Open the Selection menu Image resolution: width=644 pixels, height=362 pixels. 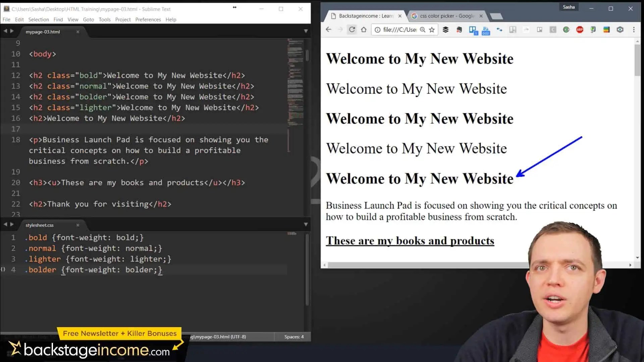tap(39, 19)
